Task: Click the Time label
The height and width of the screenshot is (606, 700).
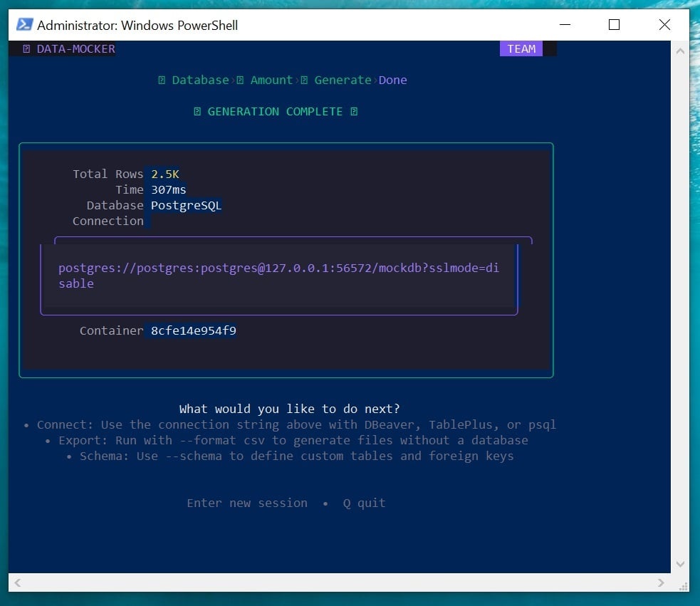Action: [x=130, y=190]
